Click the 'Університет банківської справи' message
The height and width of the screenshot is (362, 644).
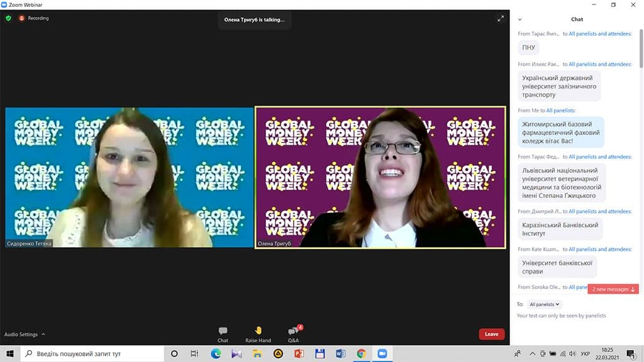(x=557, y=266)
